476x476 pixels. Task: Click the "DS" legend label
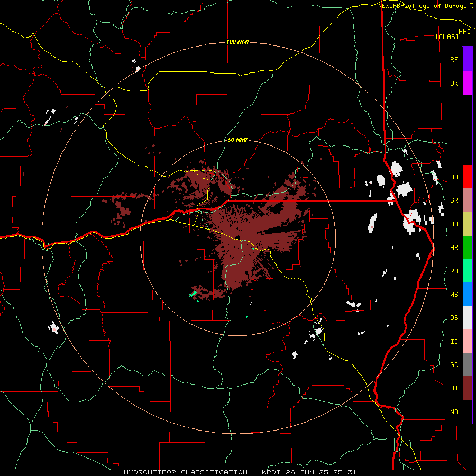[454, 318]
